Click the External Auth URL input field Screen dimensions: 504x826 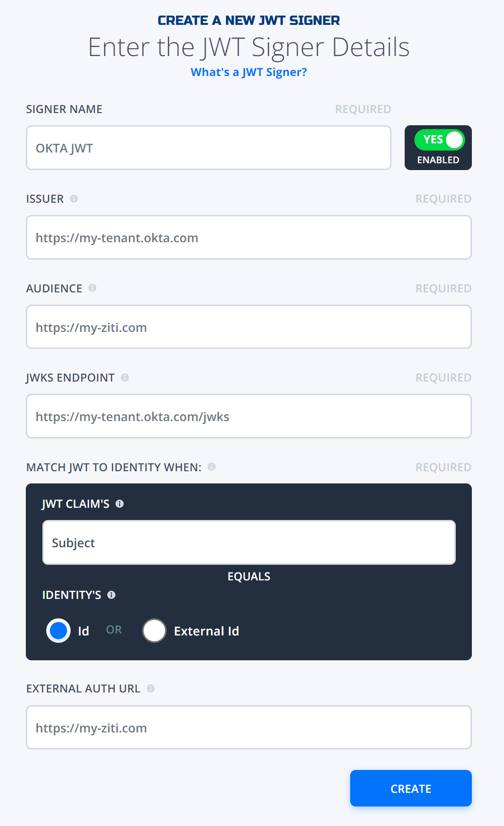pyautogui.click(x=249, y=727)
